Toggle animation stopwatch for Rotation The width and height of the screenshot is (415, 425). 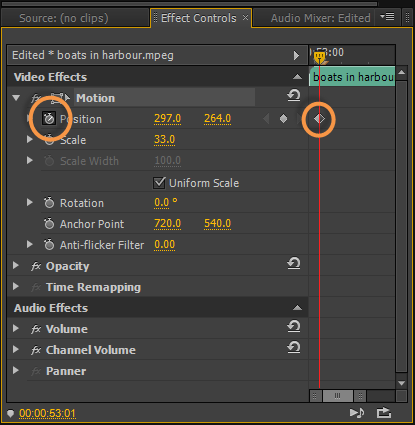pyautogui.click(x=49, y=203)
